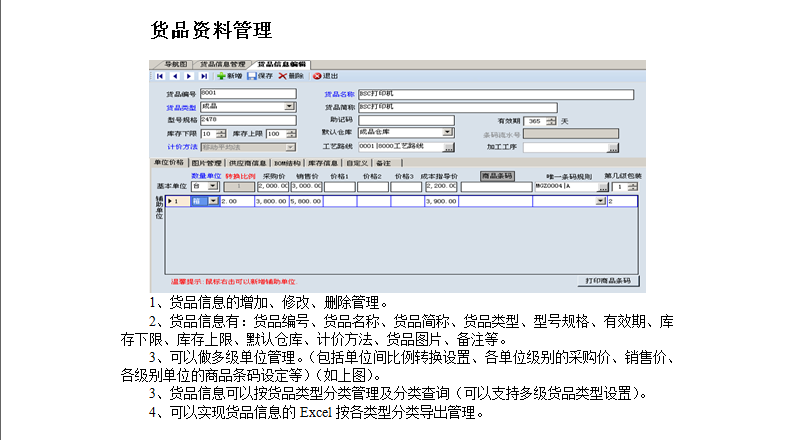Screen dimensions: 795x440
Task: Click the 库存下限 spinner arrows
Action: click(220, 133)
